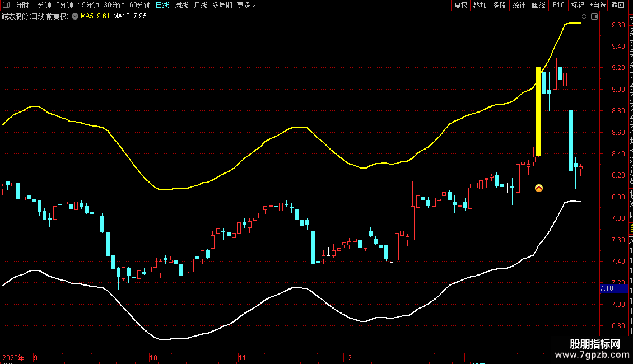The height and width of the screenshot is (364, 633).
Task: Open the 复权 adjustment menu
Action: [x=460, y=5]
